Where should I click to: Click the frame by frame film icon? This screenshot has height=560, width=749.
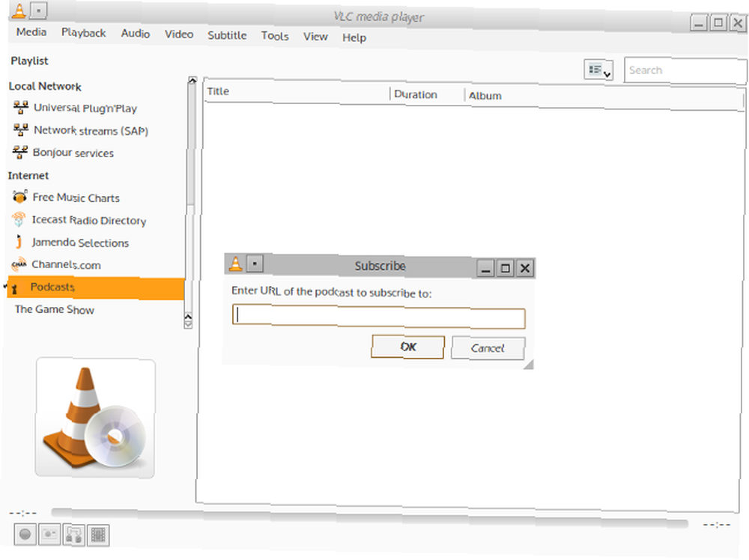pos(98,535)
